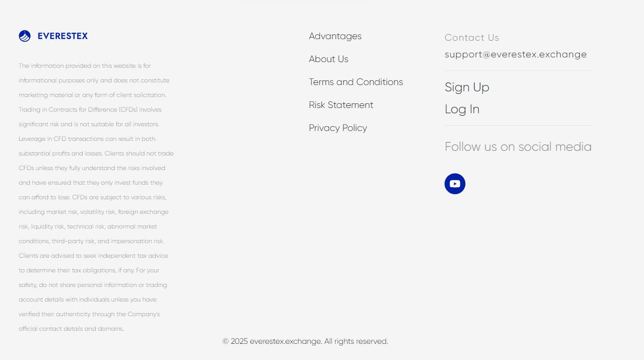
Task: Open Terms and Conditions
Action: point(356,82)
